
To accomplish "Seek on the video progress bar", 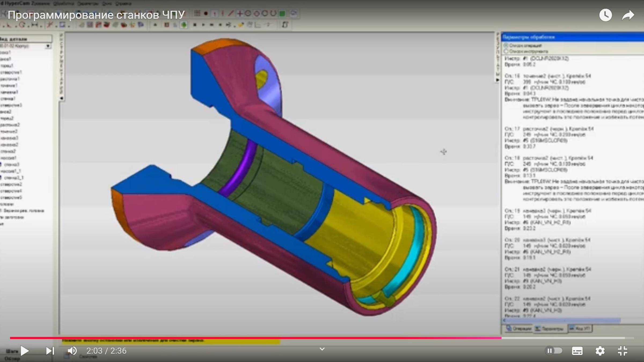I will coord(322,338).
